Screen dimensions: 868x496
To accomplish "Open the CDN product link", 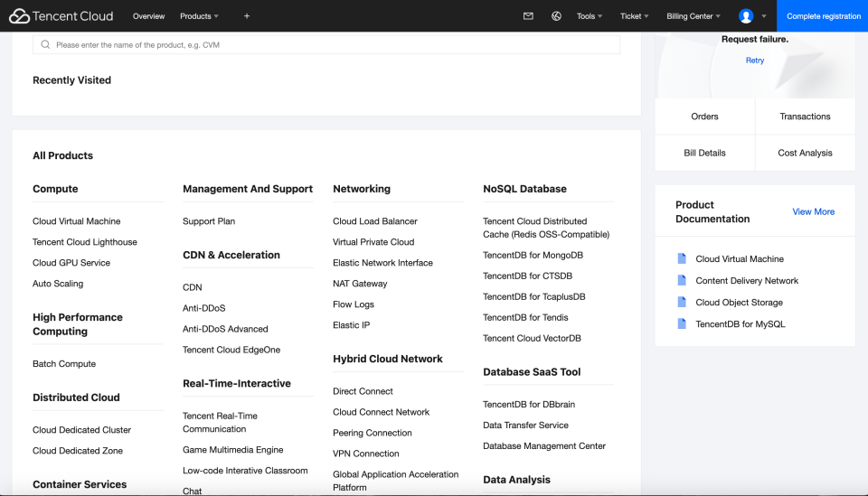I will (x=192, y=287).
